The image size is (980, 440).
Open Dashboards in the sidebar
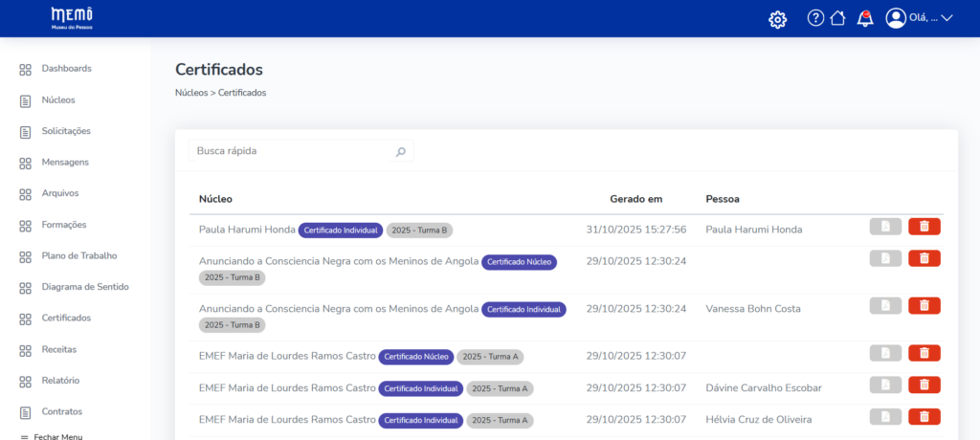click(66, 69)
